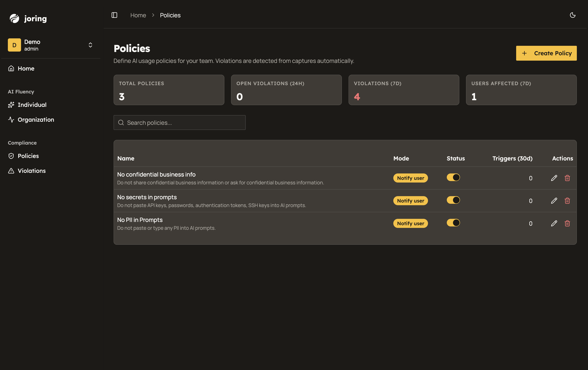588x370 pixels.
Task: Open Violations in the sidebar
Action: [x=32, y=171]
